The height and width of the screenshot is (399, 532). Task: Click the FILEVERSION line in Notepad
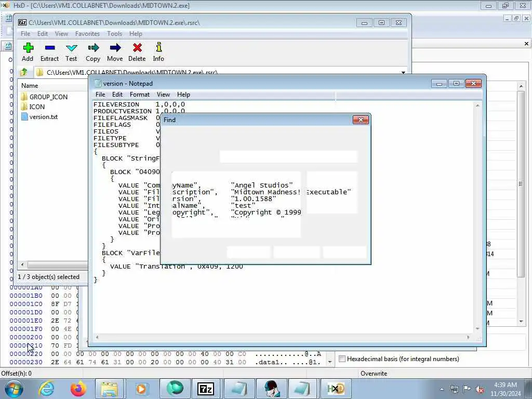[139, 104]
